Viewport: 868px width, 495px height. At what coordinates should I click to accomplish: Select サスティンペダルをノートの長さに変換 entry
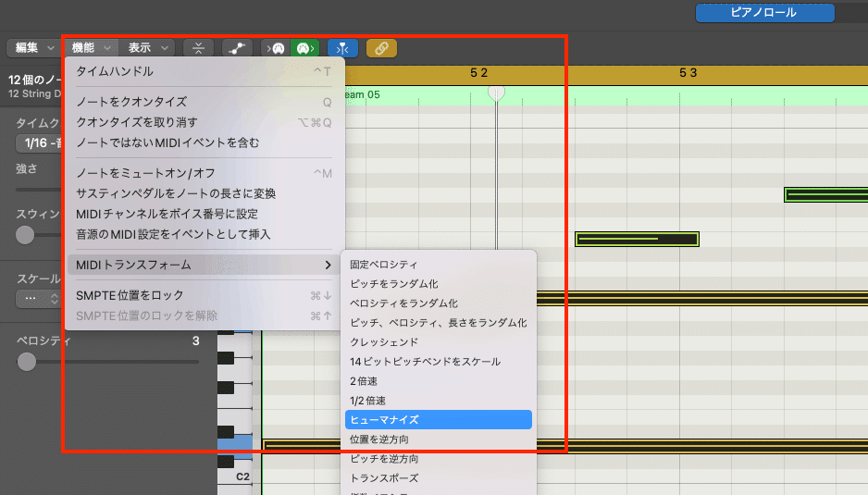pyautogui.click(x=204, y=193)
